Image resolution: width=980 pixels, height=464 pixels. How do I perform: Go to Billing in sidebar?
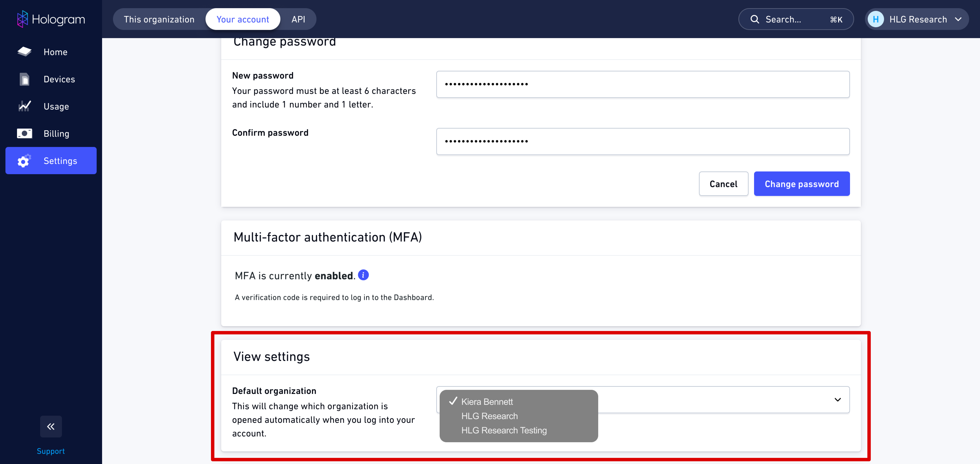point(51,134)
